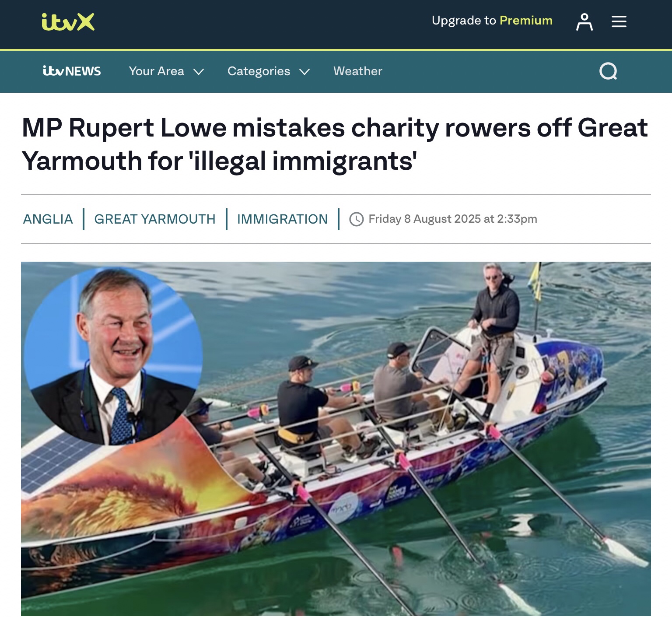Expand the Your Area chevron
The width and height of the screenshot is (672, 617).
pos(199,72)
